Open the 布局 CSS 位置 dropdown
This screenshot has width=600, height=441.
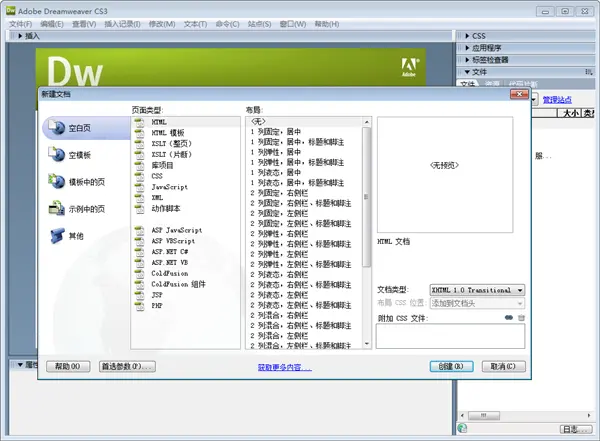point(477,303)
